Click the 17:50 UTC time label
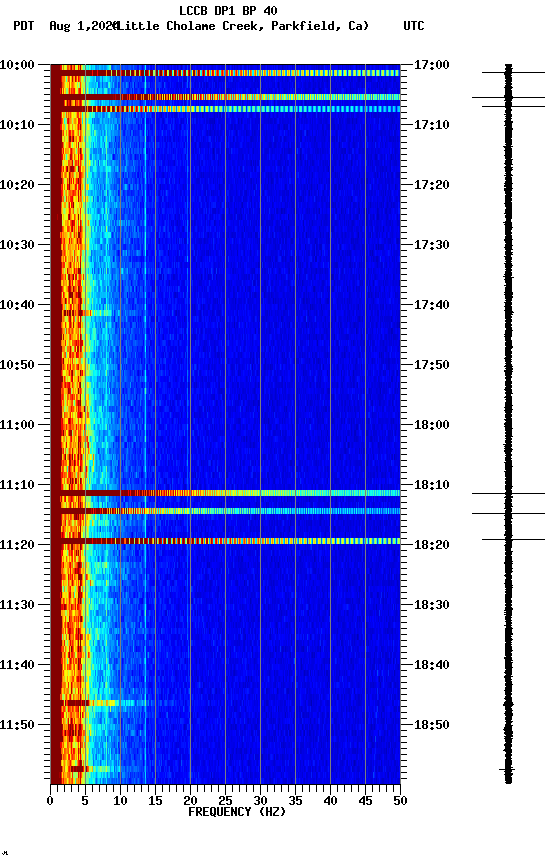552x864 pixels. coord(431,365)
